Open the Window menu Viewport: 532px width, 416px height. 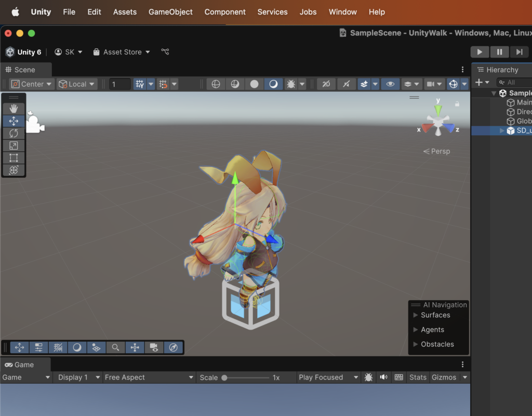(343, 12)
